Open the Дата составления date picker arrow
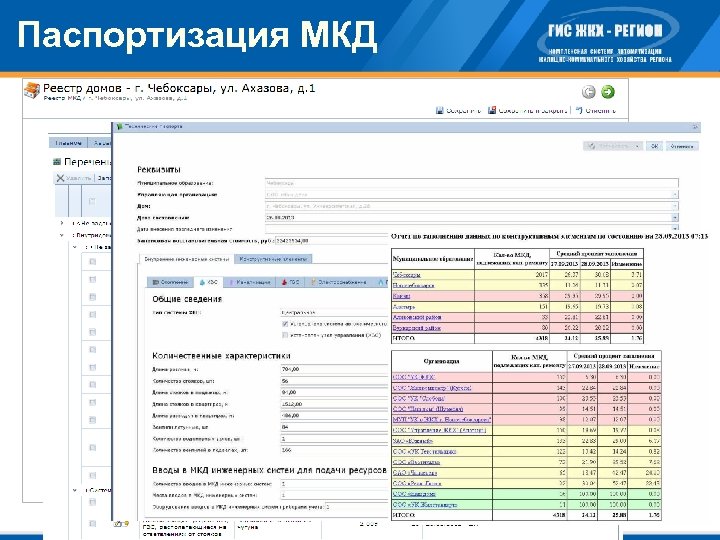The width and height of the screenshot is (720, 540). [x=675, y=218]
